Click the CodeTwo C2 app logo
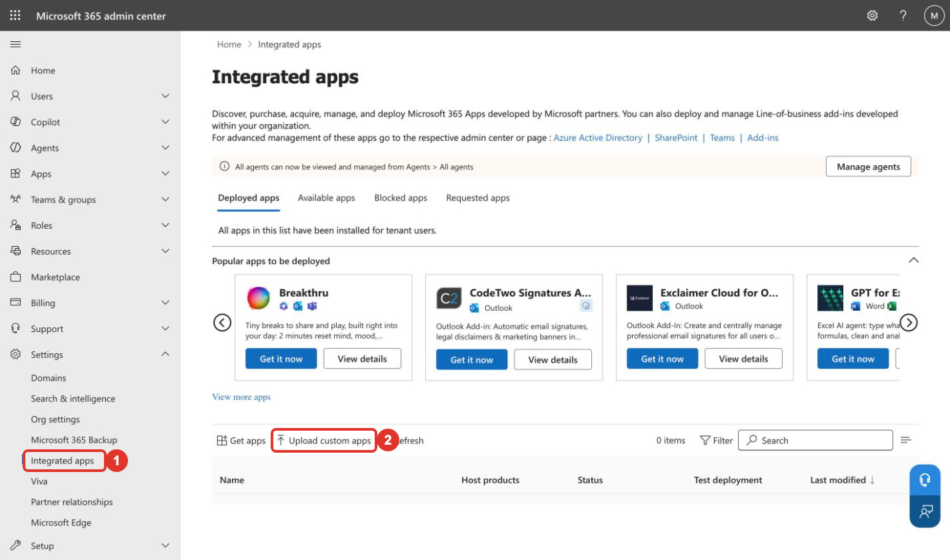 [449, 298]
